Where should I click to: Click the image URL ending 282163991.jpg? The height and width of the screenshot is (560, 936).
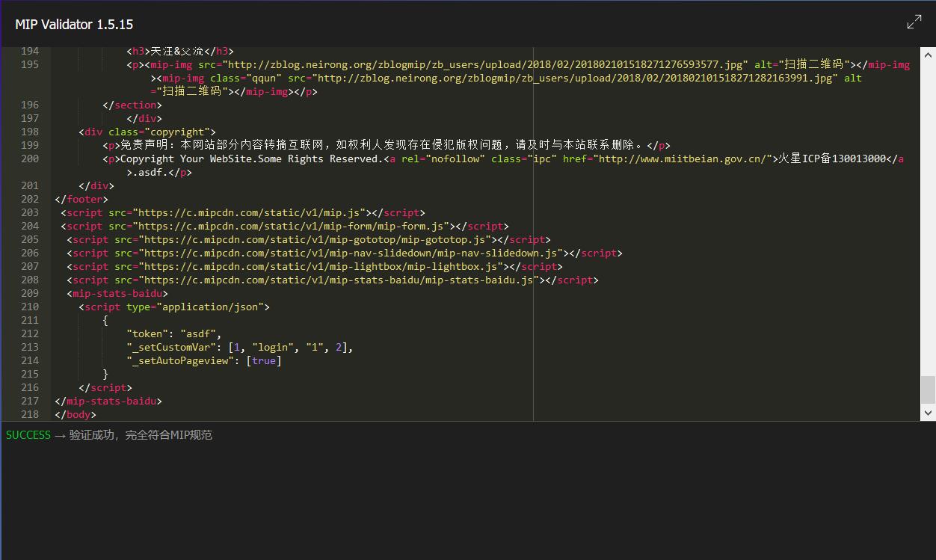tap(575, 79)
